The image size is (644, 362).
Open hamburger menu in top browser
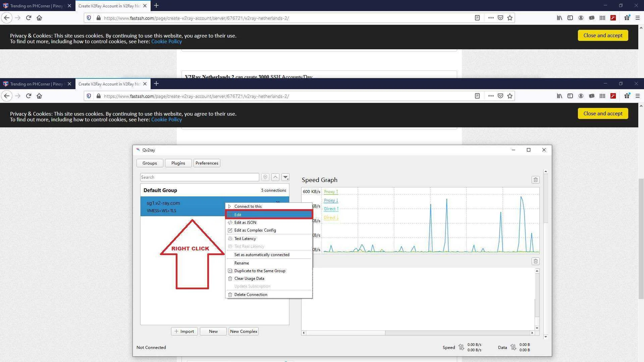(x=638, y=18)
